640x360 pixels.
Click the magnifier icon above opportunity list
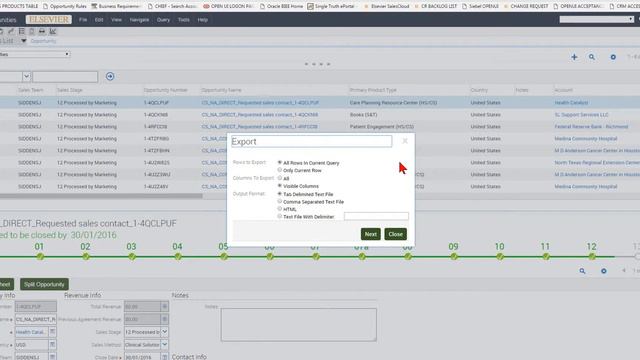pyautogui.click(x=592, y=57)
